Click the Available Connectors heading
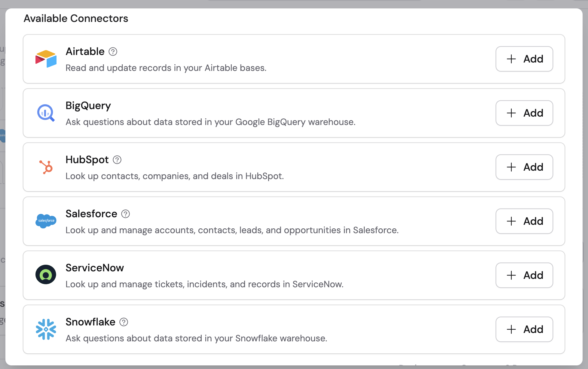 click(x=76, y=18)
